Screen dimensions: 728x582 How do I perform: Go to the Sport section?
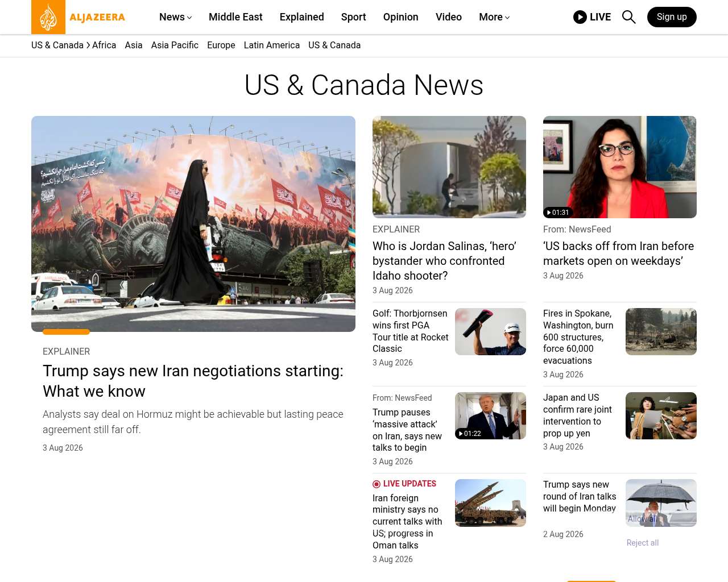[x=354, y=17]
